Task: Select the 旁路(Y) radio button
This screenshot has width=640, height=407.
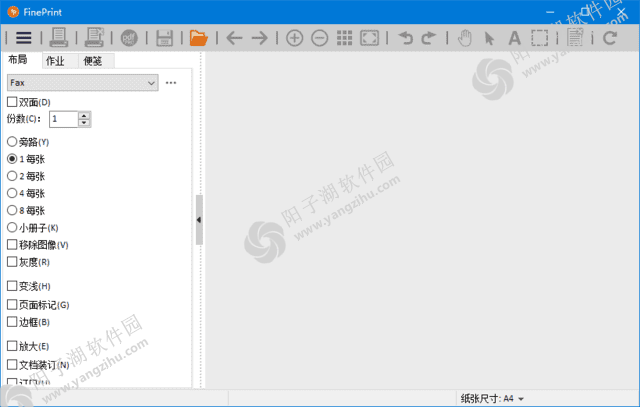Action: pos(12,142)
